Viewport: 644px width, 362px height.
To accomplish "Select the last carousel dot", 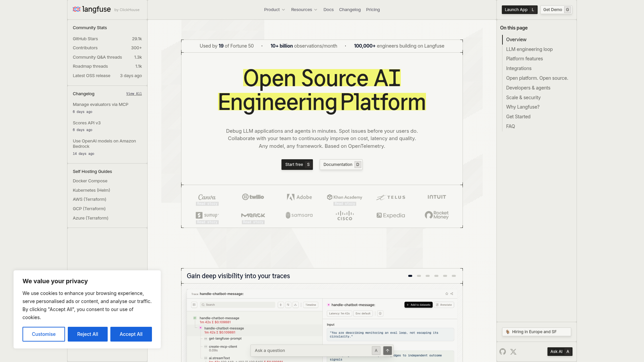I will pos(454,276).
